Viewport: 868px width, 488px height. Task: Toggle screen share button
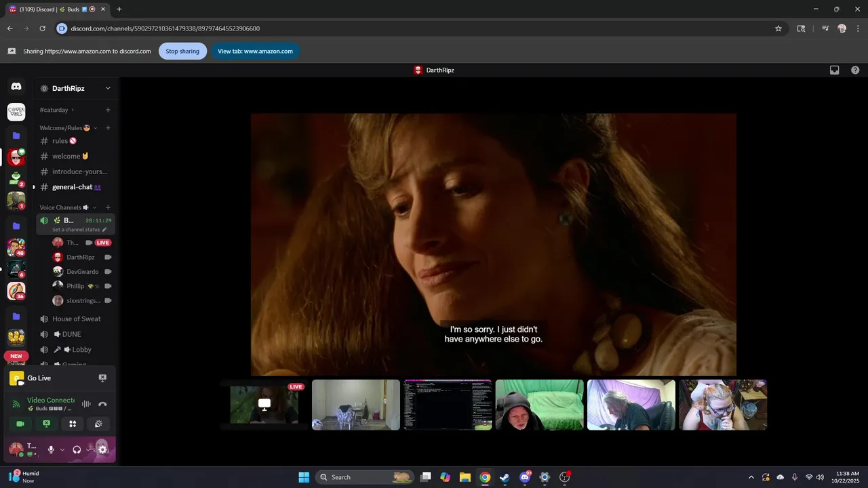[x=46, y=424]
